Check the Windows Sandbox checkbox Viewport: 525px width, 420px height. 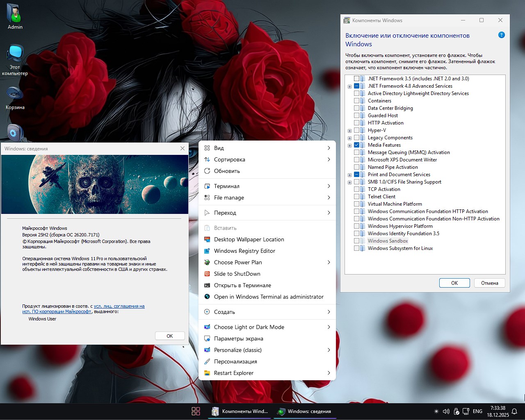356,241
